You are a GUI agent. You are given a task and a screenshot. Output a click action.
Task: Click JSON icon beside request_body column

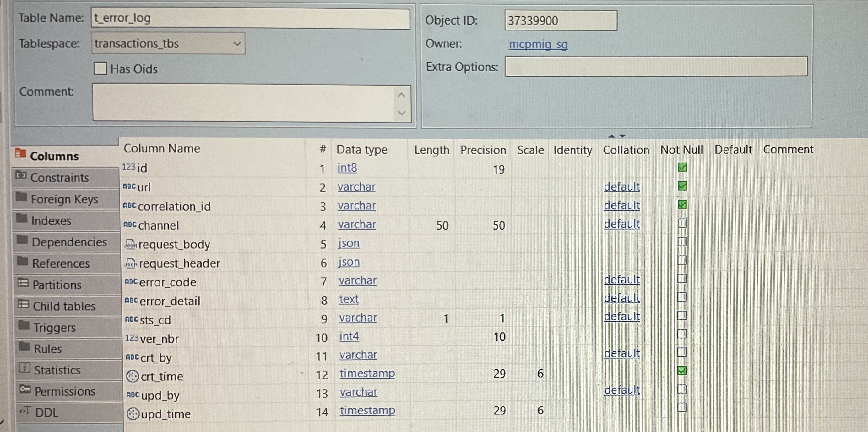[130, 244]
